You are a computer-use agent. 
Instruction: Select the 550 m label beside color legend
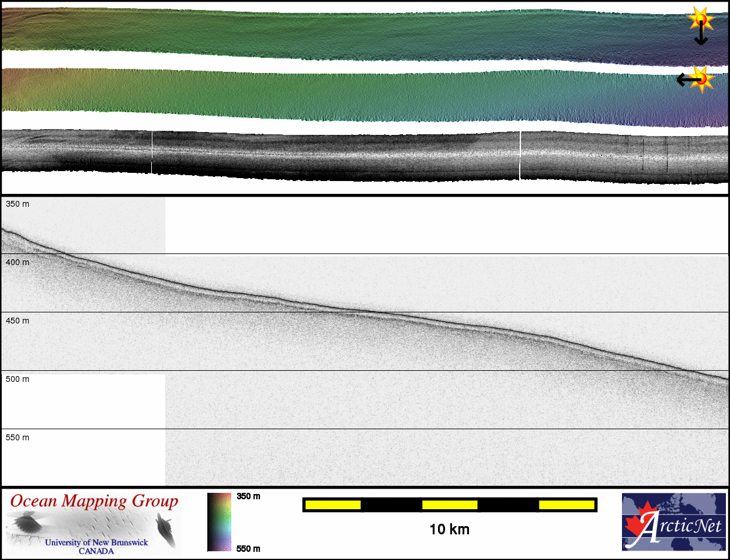click(248, 548)
